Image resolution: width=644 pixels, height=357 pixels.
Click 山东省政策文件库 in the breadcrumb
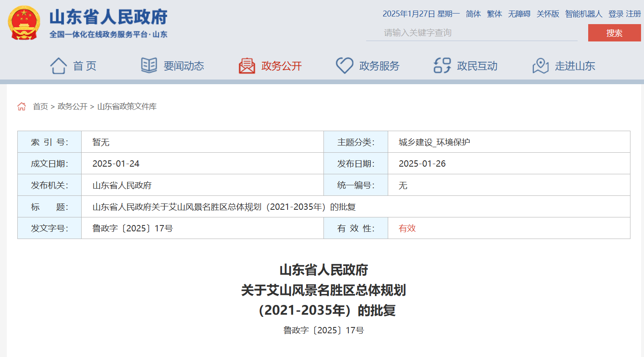[x=127, y=107]
